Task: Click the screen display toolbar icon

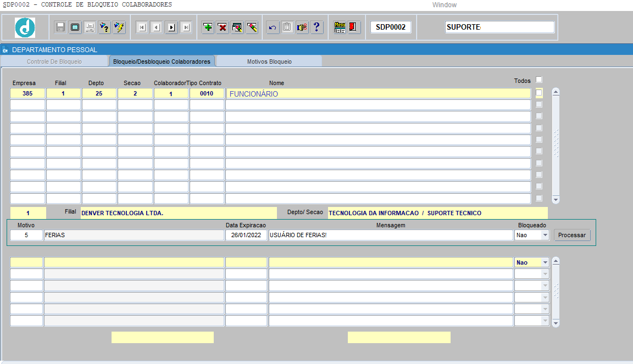Action: pyautogui.click(x=75, y=27)
